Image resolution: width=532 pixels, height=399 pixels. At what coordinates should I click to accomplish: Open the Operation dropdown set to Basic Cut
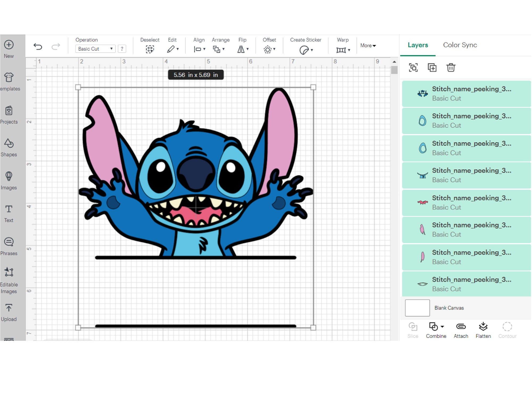pyautogui.click(x=95, y=49)
